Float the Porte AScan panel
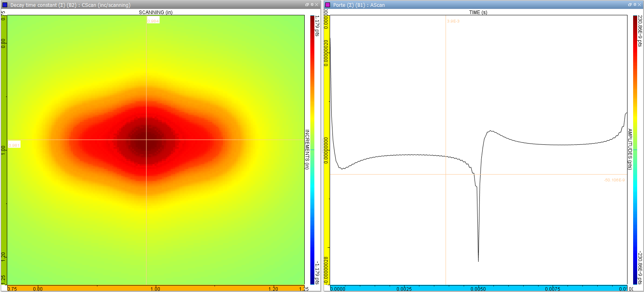The width and height of the screenshot is (644, 292). coord(630,5)
